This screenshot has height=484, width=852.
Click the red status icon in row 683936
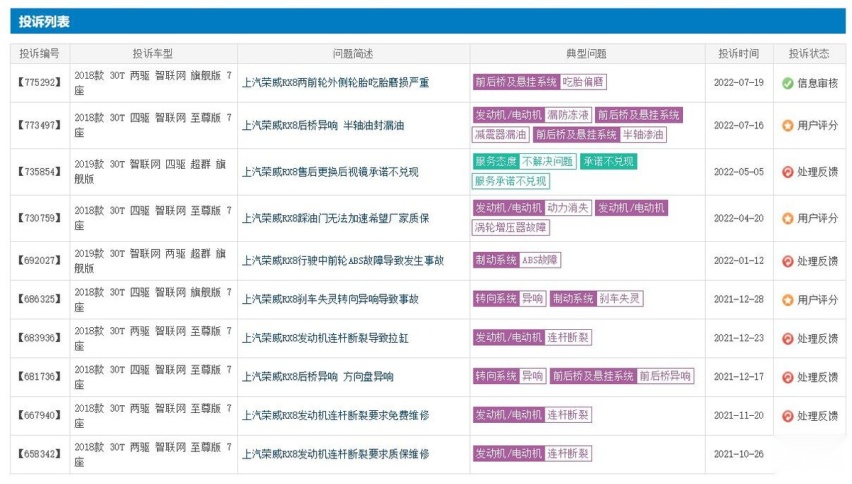pos(787,339)
